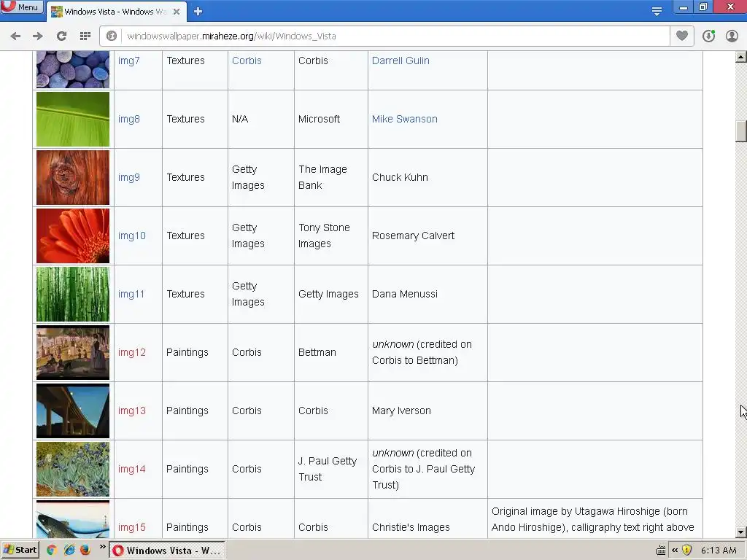
Task: Open the Seurat park painting thumbnail
Action: [x=73, y=352]
